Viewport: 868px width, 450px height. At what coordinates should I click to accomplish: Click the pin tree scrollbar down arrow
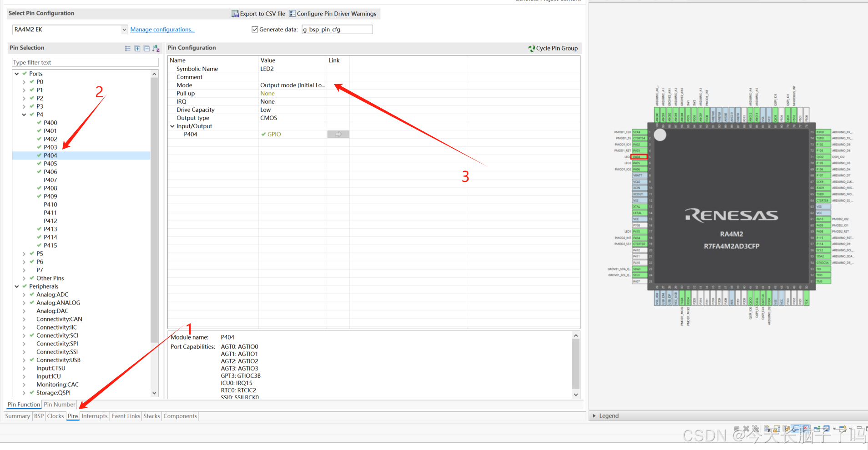coord(154,393)
